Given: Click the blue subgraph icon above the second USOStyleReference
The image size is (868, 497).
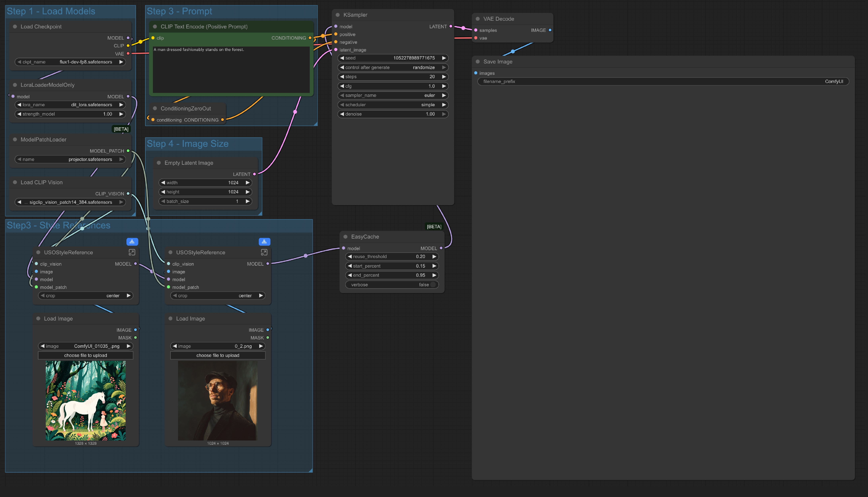Looking at the screenshot, I should click(x=264, y=242).
